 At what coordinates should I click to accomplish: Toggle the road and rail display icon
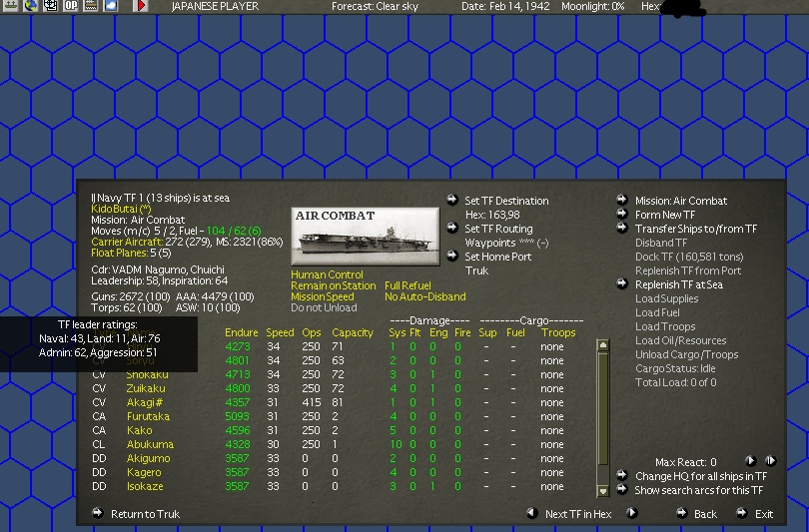91,6
